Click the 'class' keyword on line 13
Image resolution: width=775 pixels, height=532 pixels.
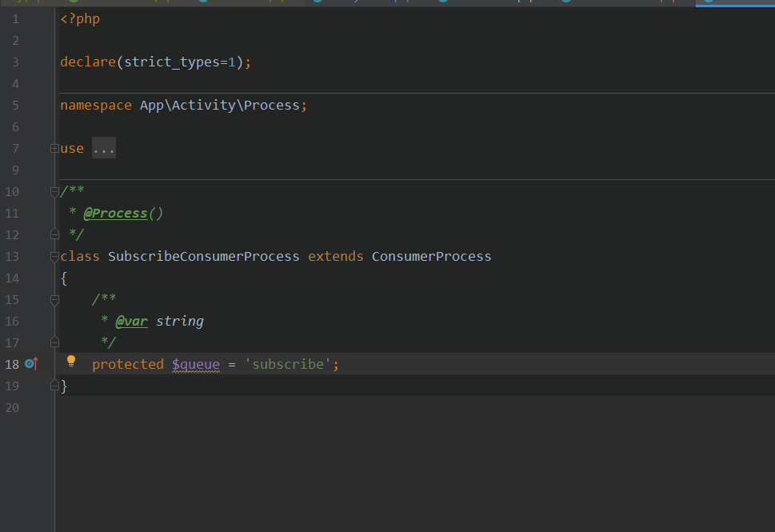pos(80,256)
